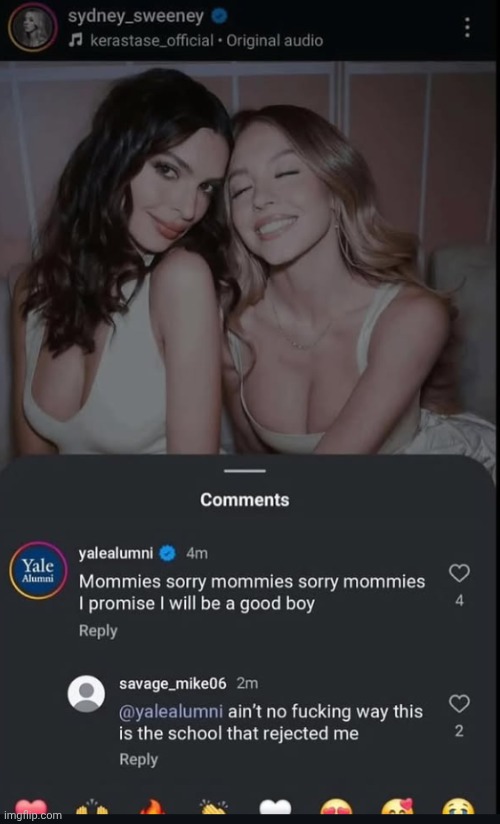Open the sydney_sweeney username link
The image size is (500, 824).
[x=136, y=17]
